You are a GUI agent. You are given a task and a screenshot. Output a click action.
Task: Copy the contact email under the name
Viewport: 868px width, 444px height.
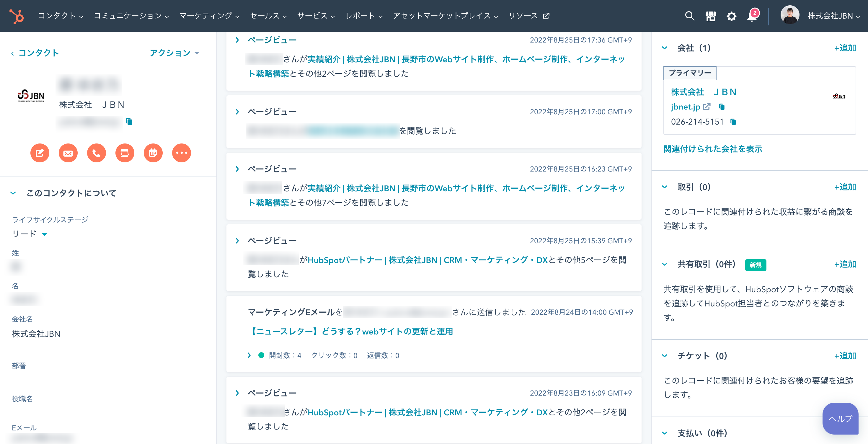point(129,121)
